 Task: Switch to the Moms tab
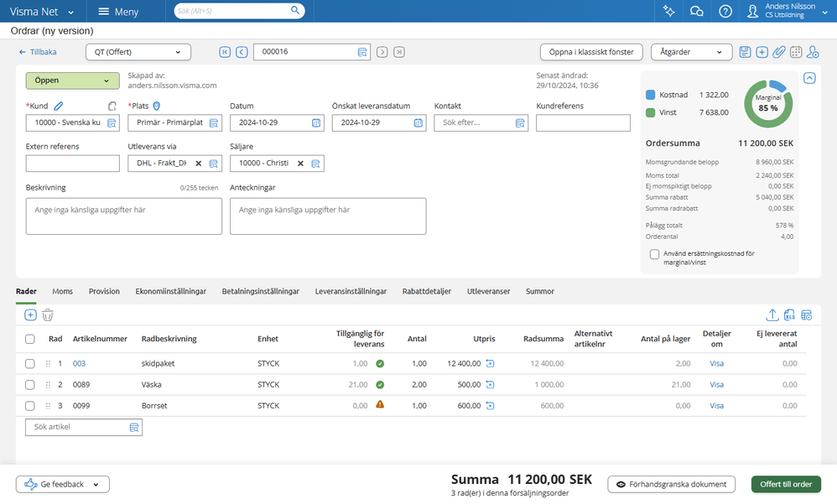[x=62, y=291]
